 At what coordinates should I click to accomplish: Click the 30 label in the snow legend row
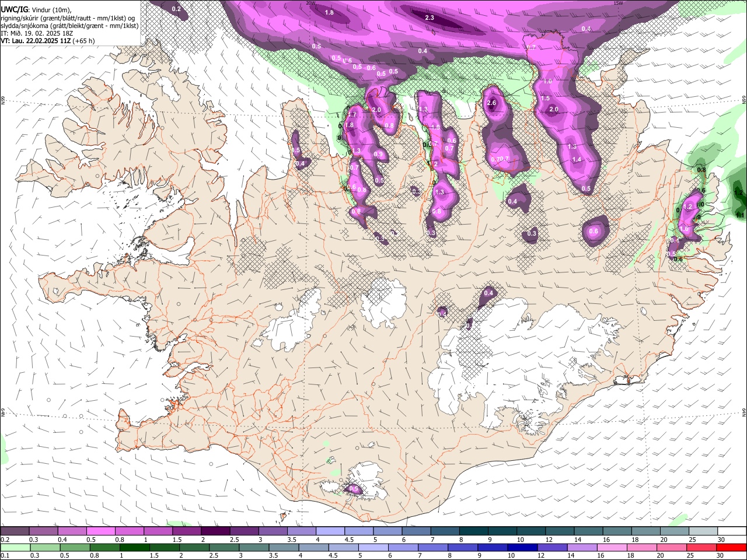(721, 539)
